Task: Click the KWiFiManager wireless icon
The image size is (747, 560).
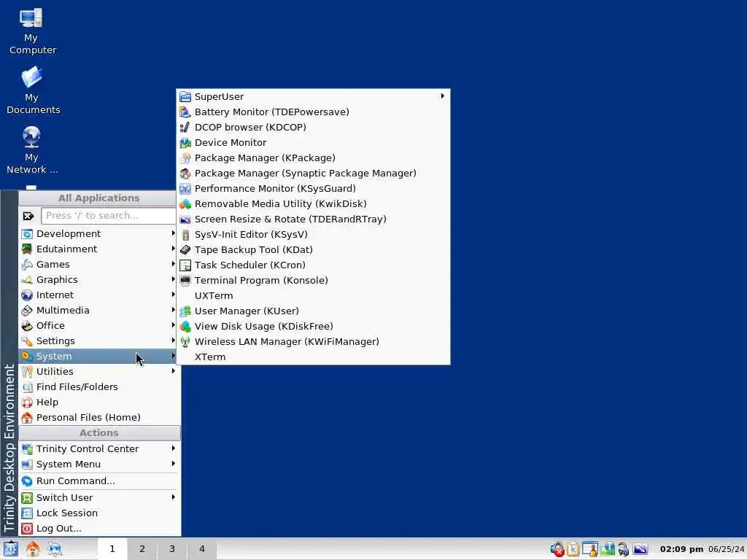Action: [185, 341]
